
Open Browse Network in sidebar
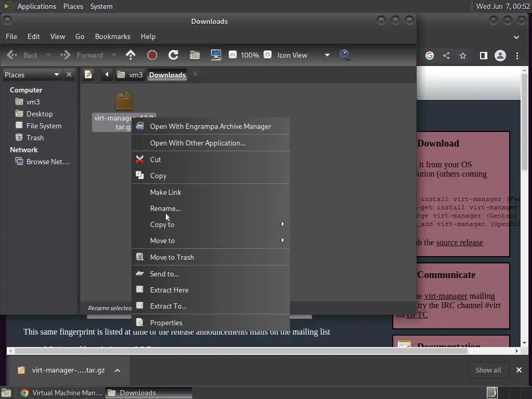[x=43, y=162]
